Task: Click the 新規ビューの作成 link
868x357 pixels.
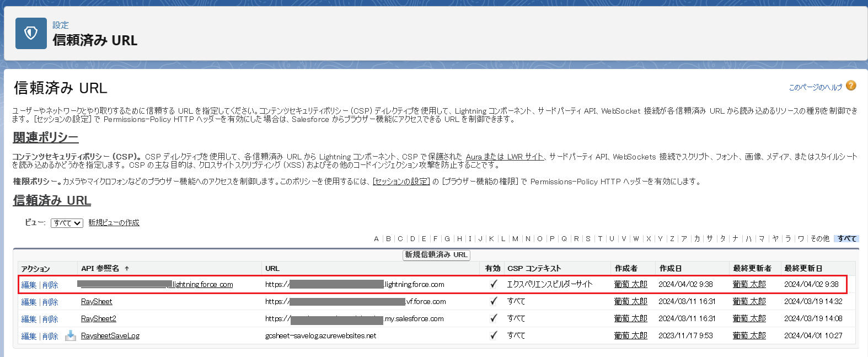Action: [x=114, y=223]
